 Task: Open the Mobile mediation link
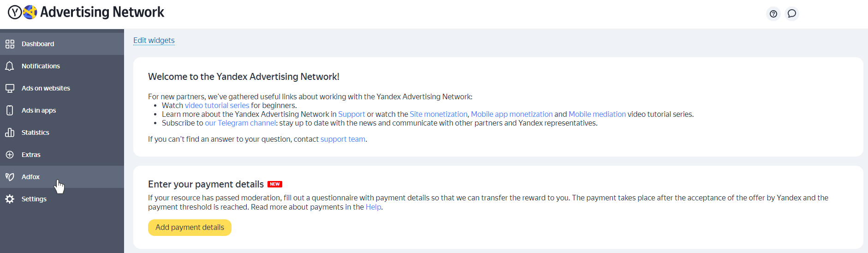point(597,114)
